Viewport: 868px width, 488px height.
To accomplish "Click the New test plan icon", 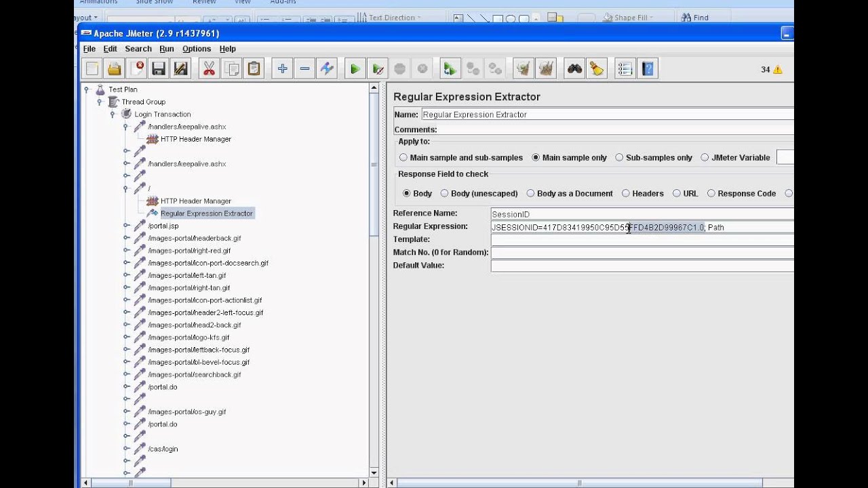I will click(92, 68).
